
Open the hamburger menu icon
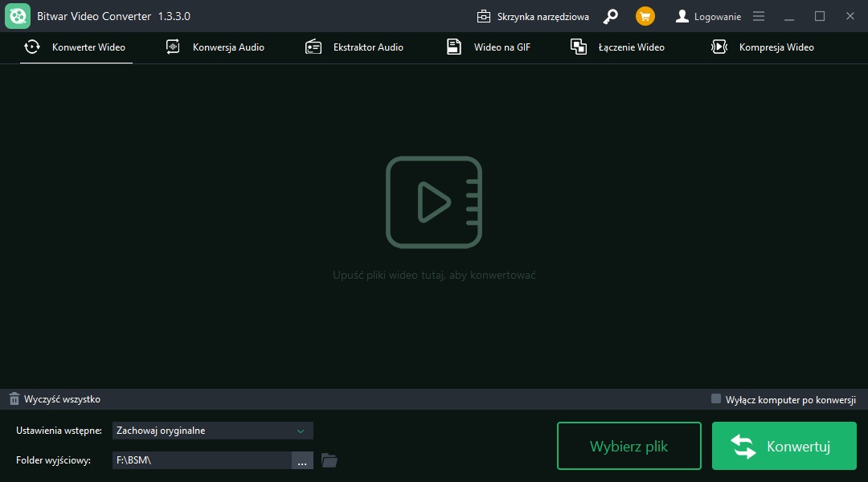[759, 16]
